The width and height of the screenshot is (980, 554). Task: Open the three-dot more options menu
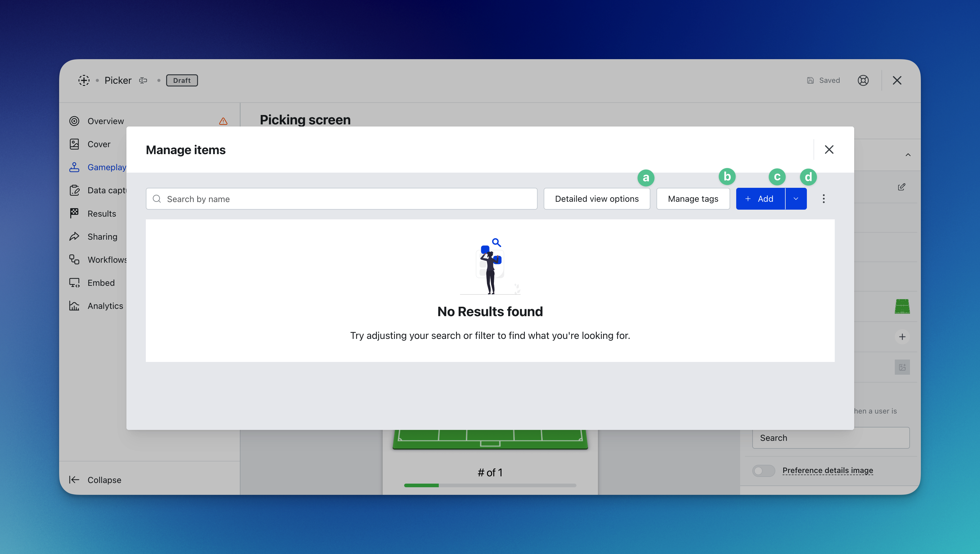(824, 199)
